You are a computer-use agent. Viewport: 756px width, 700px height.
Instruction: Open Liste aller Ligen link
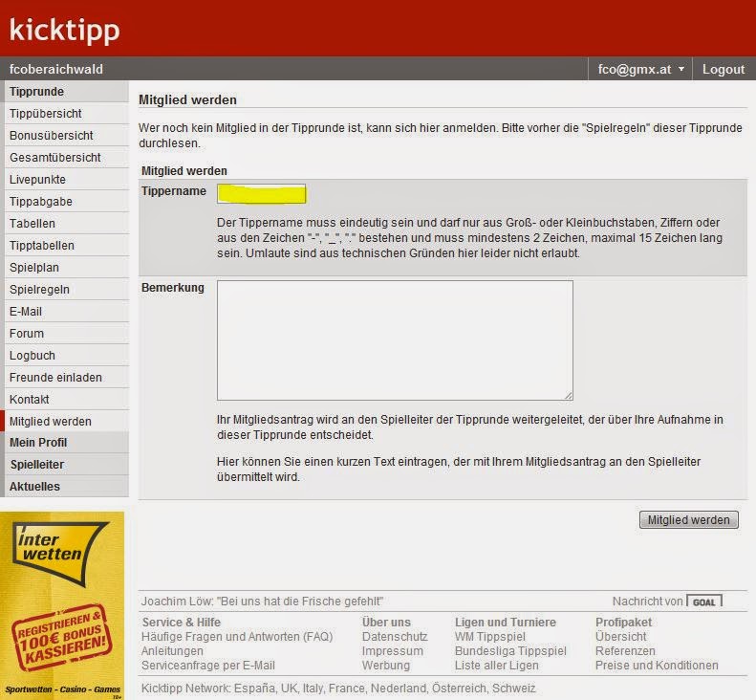click(x=497, y=666)
